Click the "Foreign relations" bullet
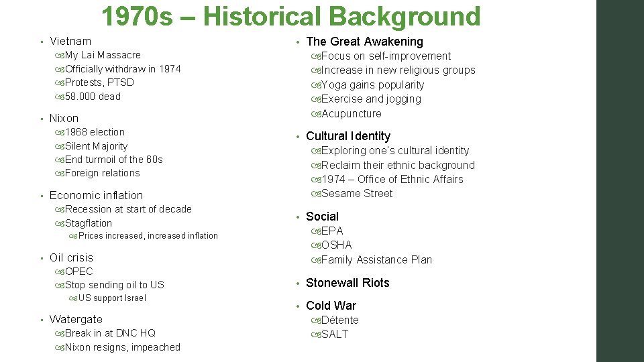Viewport: 644px width, 362px height. tap(102, 173)
